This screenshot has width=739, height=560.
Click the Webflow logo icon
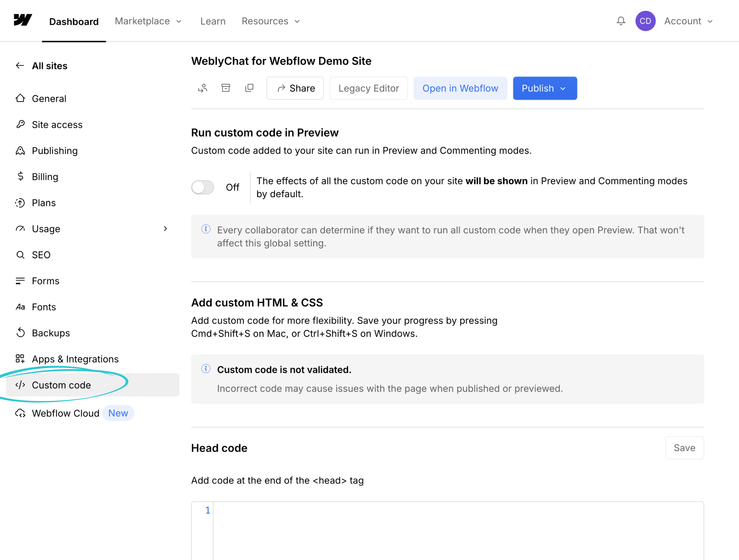[23, 20]
